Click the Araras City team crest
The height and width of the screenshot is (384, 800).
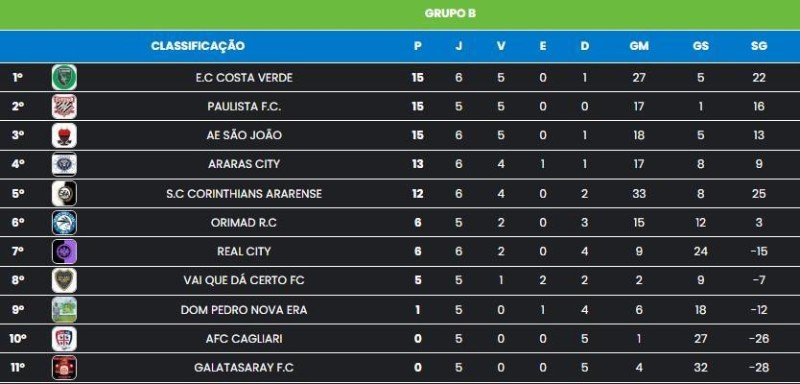point(64,164)
